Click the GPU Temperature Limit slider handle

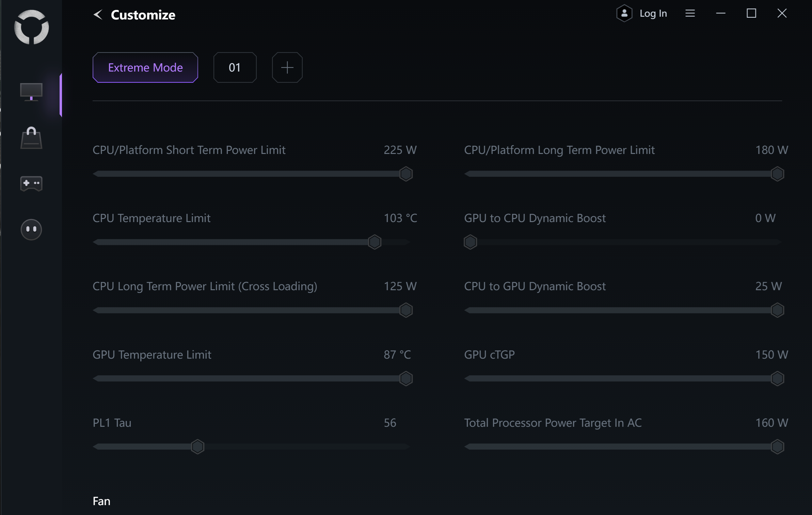[x=406, y=378]
